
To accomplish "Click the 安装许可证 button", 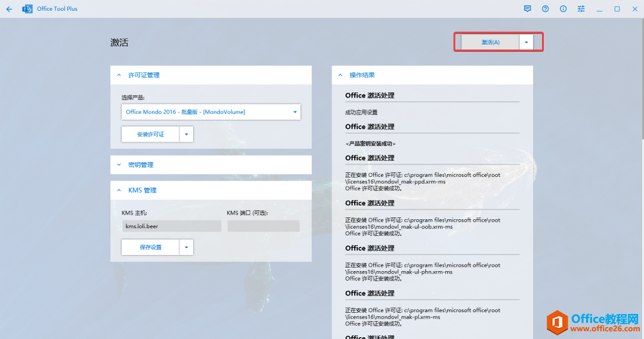I will pos(150,134).
